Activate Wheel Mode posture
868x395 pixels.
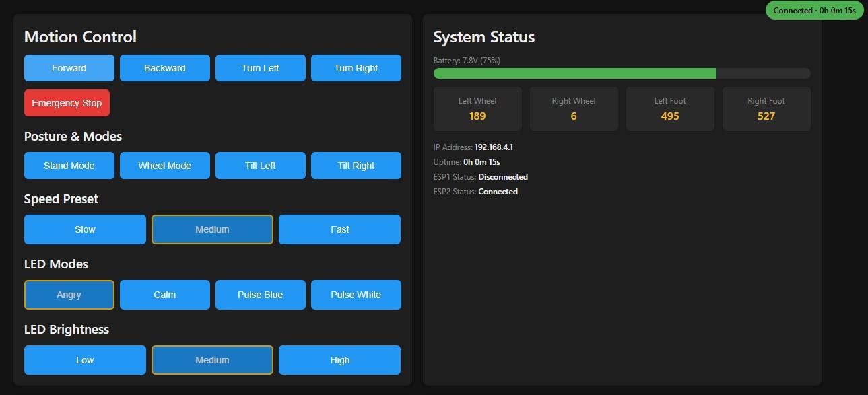(x=164, y=166)
